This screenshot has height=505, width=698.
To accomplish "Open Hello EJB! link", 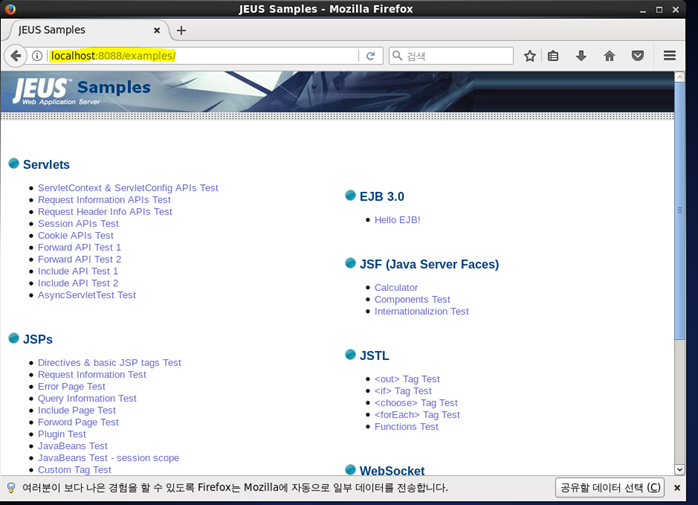I will (x=397, y=220).
